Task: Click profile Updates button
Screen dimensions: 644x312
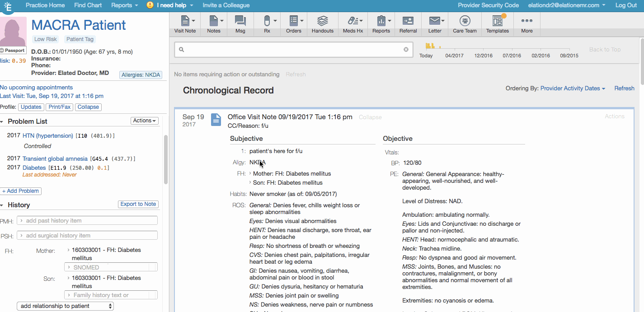Action: (x=31, y=107)
